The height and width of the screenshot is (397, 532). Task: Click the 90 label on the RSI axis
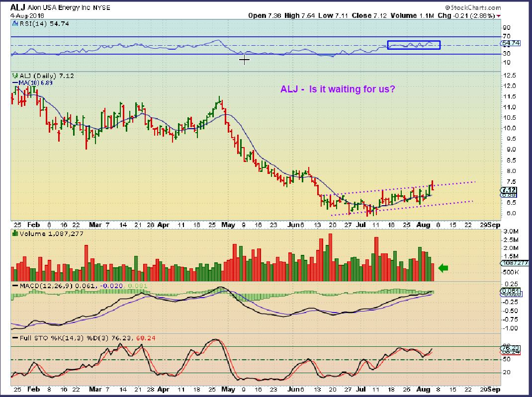(507, 28)
